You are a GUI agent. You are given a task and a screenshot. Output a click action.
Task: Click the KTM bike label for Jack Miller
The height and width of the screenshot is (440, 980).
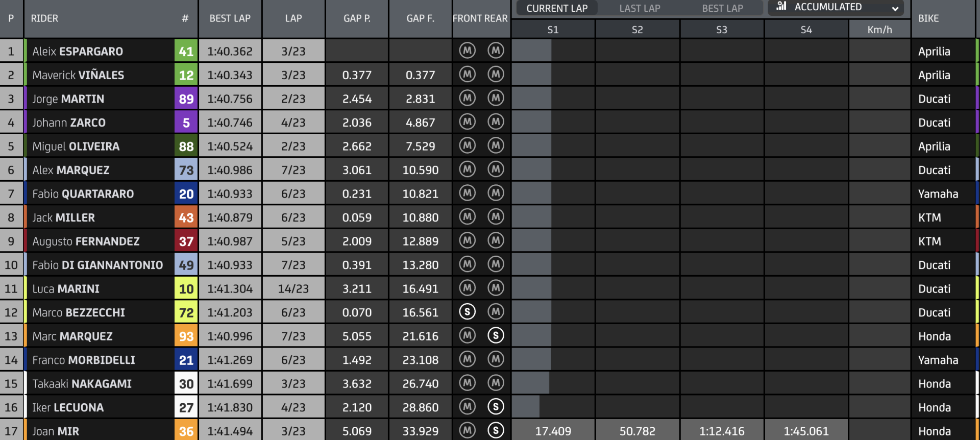[929, 217]
